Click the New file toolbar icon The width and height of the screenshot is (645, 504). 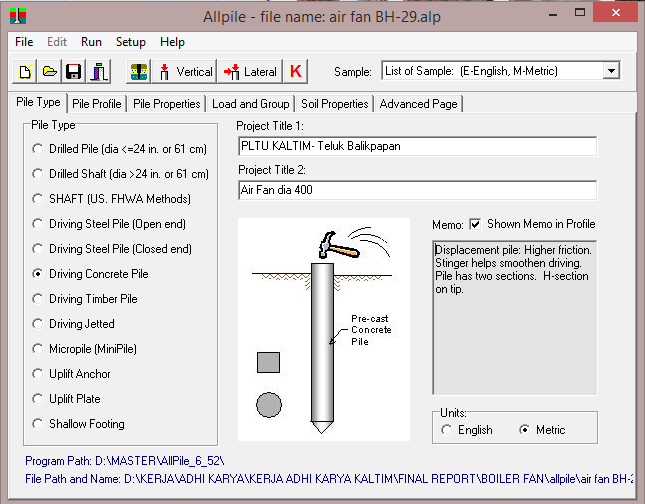[24, 72]
